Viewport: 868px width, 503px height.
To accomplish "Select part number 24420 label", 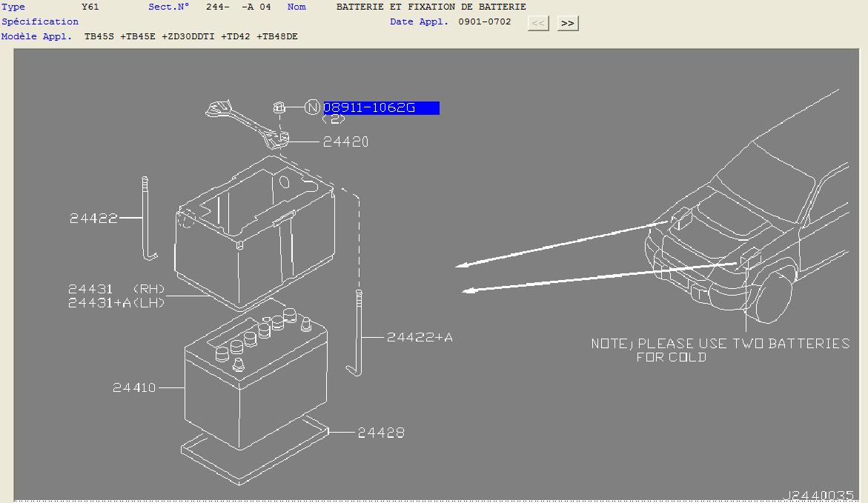I will [x=345, y=141].
